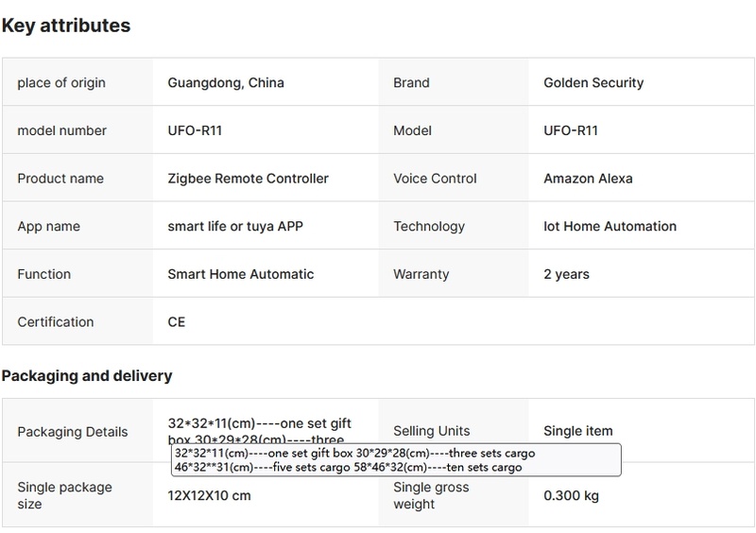
Task: Click the Guangdong, China origin value
Action: pos(226,83)
